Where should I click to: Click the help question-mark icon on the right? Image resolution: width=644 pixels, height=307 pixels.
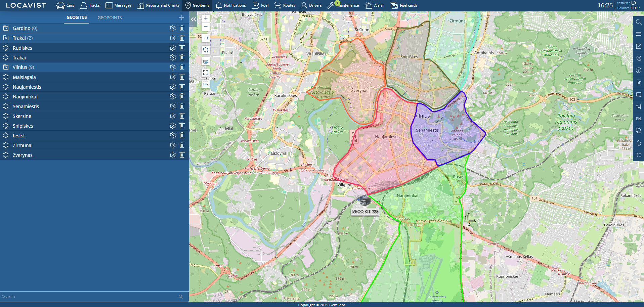click(x=638, y=70)
